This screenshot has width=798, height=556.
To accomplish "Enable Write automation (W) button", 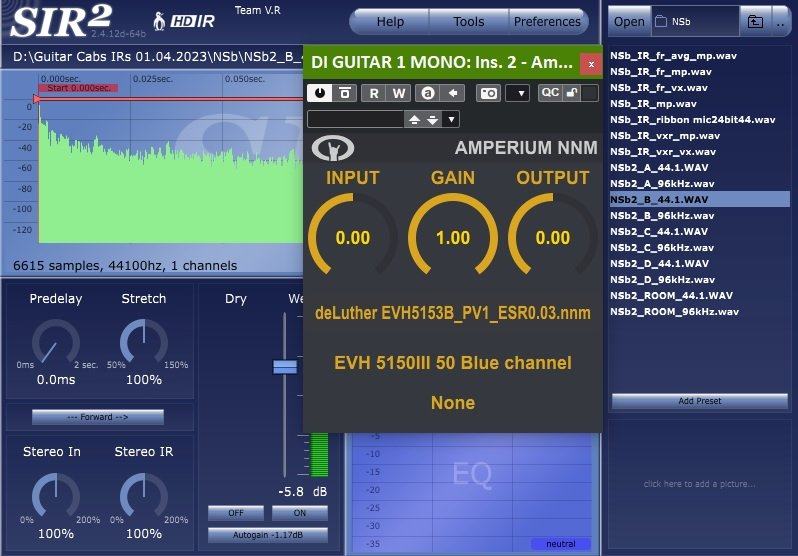I will [398, 93].
